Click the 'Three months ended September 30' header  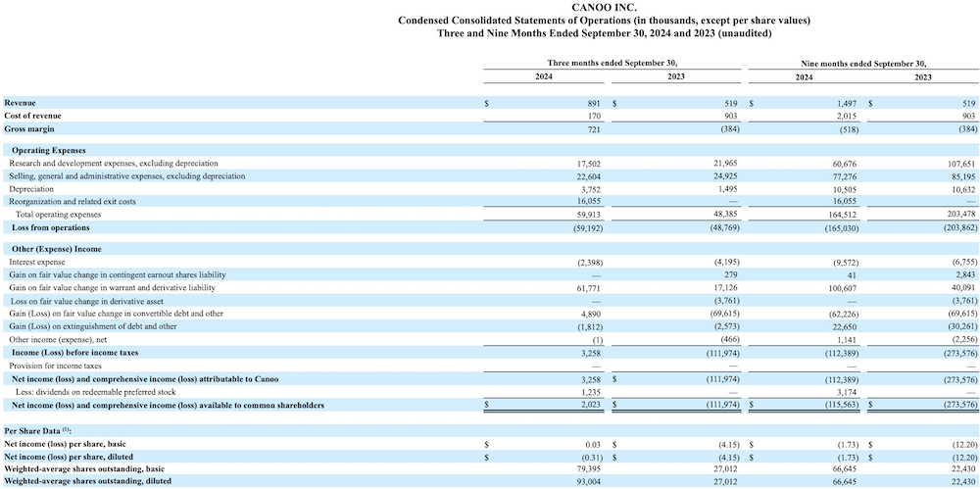tap(612, 63)
